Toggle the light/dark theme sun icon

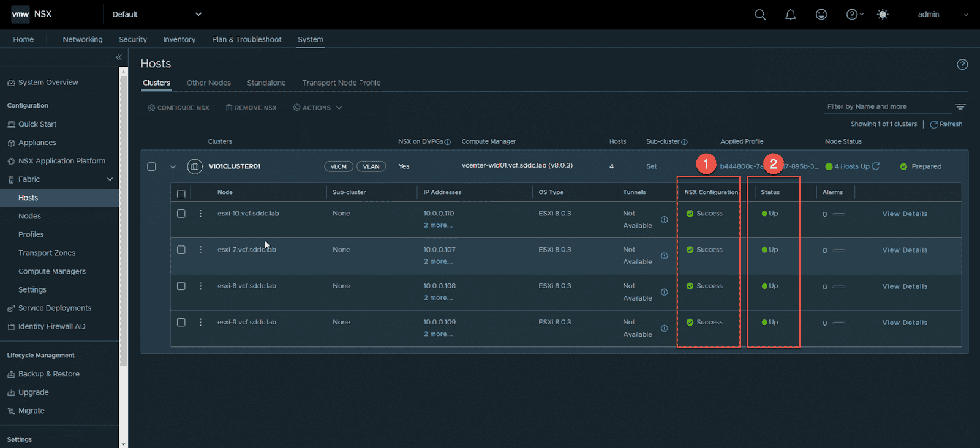coord(883,15)
